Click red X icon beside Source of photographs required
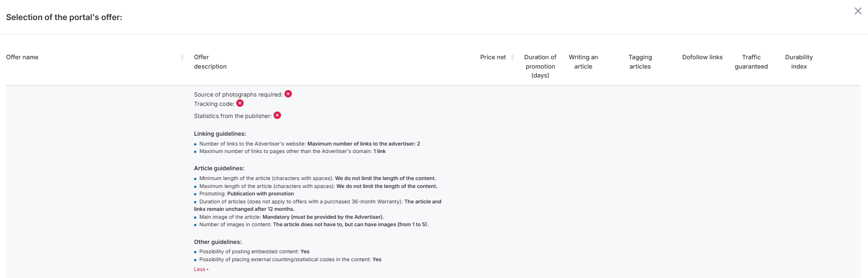 [288, 94]
